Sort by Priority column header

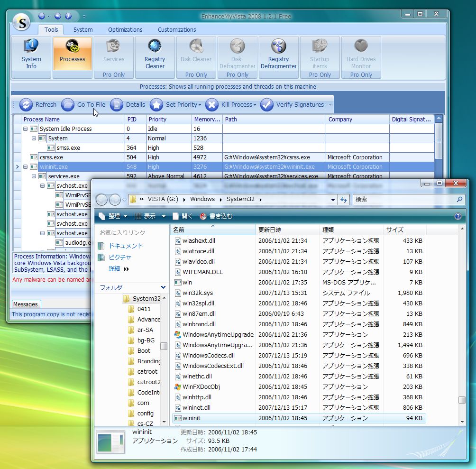click(169, 120)
